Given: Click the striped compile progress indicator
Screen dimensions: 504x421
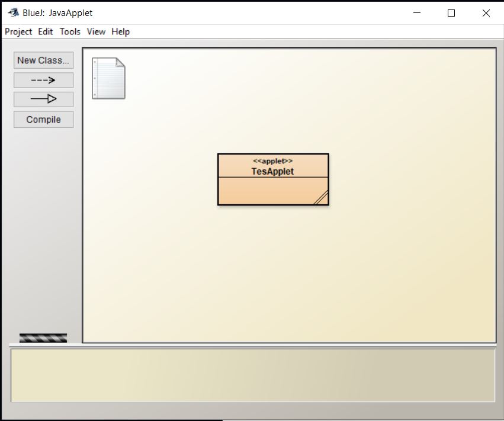Looking at the screenshot, I should coord(43,337).
